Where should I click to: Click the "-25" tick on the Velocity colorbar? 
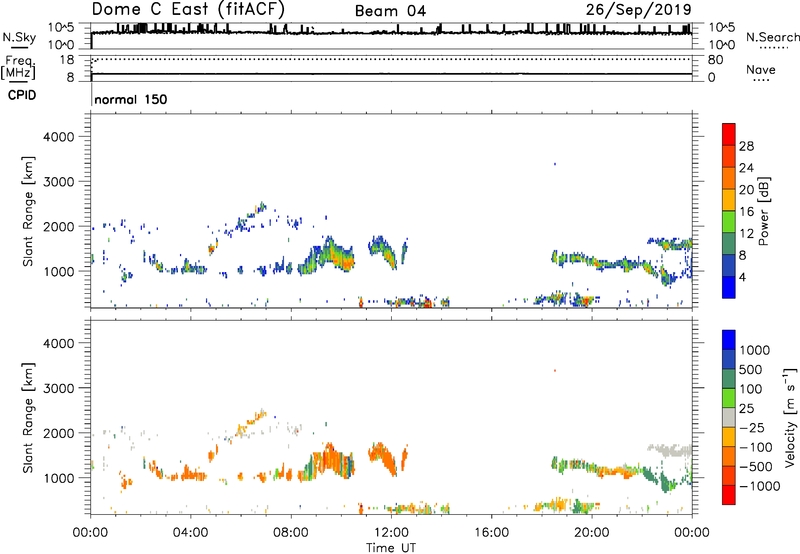tap(752, 427)
